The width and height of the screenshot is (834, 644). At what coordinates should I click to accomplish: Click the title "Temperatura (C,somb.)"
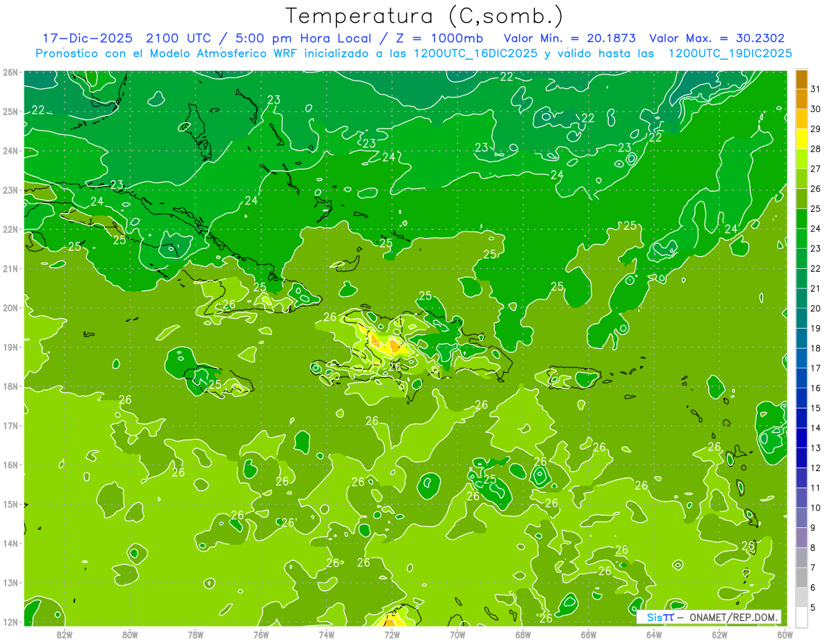click(425, 16)
